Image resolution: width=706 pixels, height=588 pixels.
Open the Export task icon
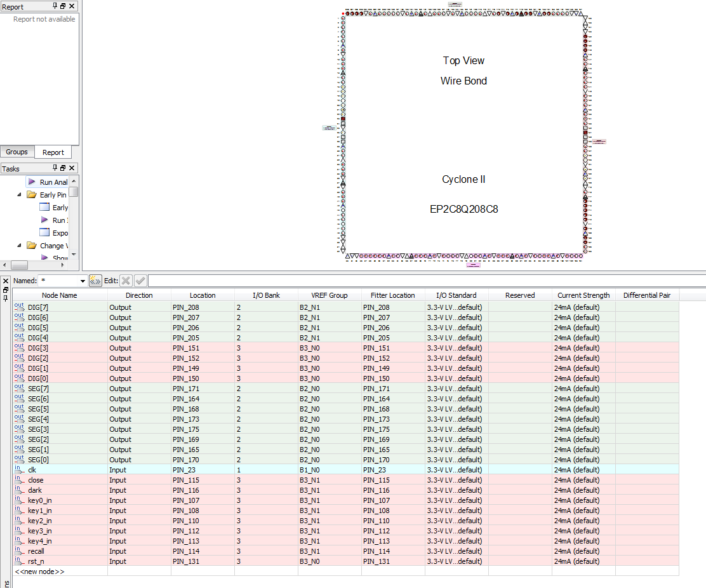[44, 232]
